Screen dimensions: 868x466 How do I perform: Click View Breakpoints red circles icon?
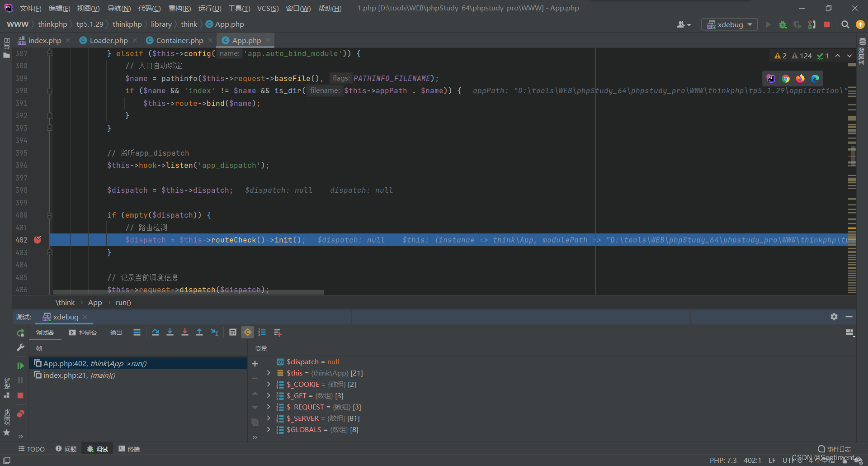tap(20, 414)
